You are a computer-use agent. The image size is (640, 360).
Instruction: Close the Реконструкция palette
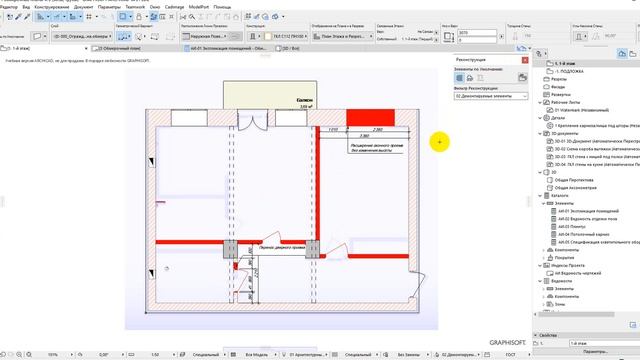click(x=525, y=60)
